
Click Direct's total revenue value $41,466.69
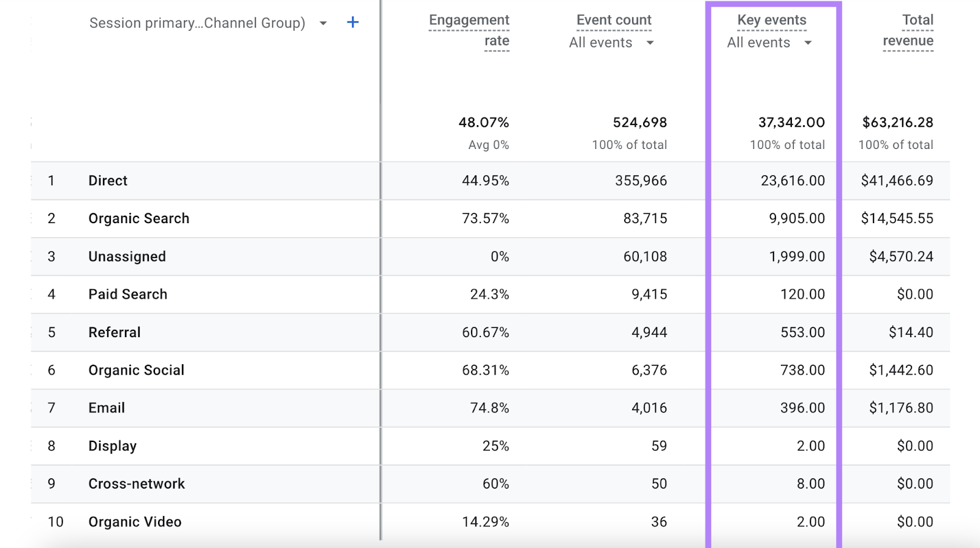tap(897, 181)
